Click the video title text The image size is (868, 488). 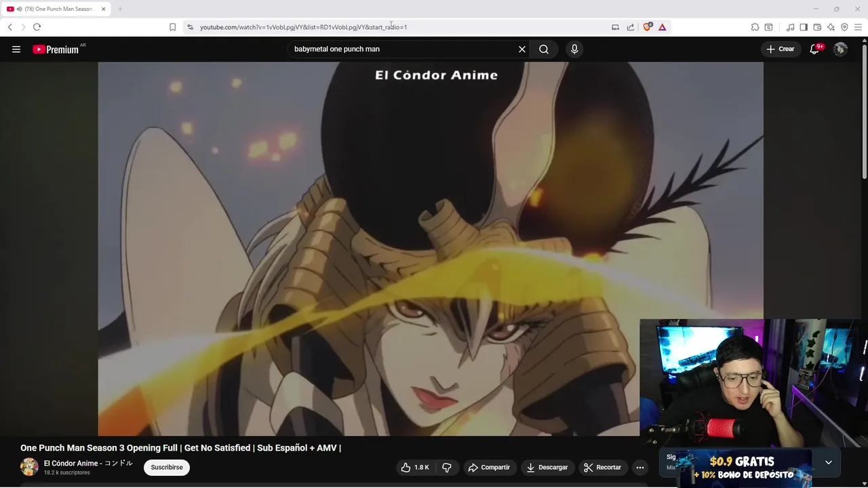pyautogui.click(x=180, y=448)
